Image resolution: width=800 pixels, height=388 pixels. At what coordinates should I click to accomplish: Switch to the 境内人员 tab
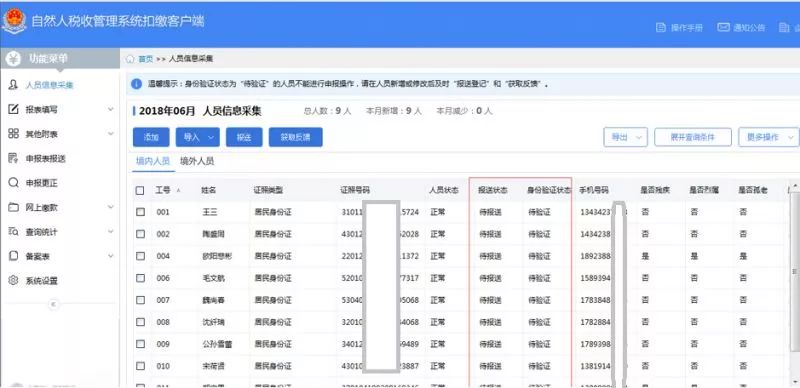click(x=153, y=161)
